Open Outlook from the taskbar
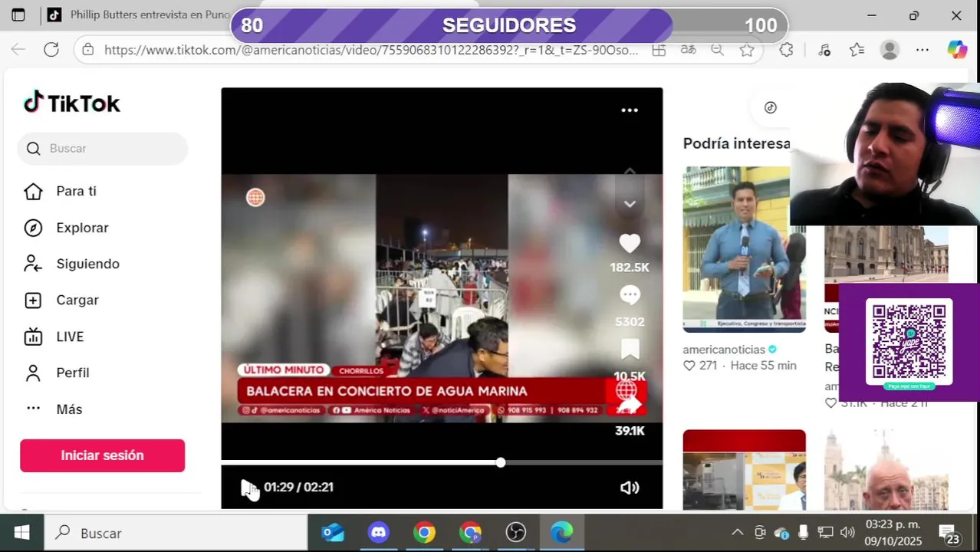 (x=333, y=533)
